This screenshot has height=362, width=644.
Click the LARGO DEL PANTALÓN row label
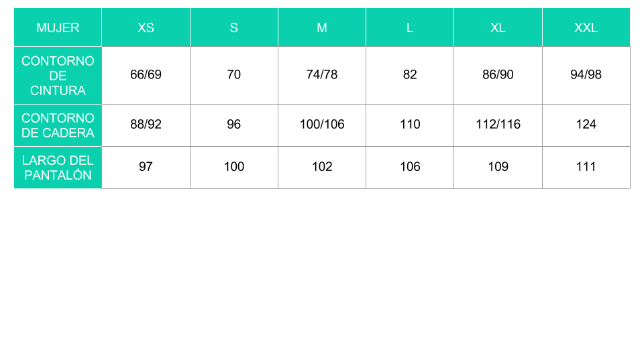(58, 168)
